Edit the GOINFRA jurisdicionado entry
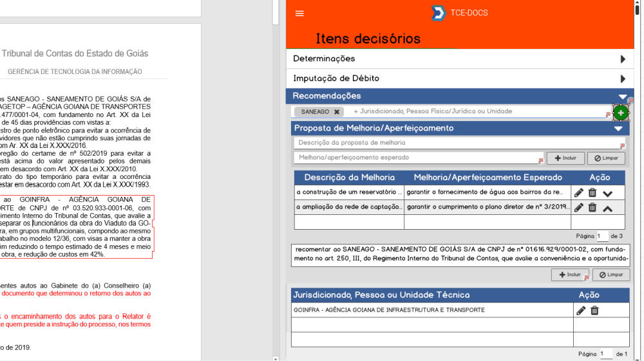The height and width of the screenshot is (361, 644). coord(581,311)
